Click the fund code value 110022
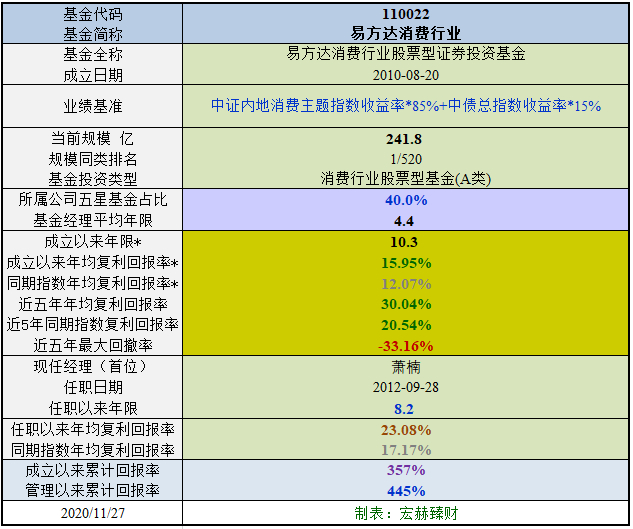The height and width of the screenshot is (529, 633). (x=406, y=14)
